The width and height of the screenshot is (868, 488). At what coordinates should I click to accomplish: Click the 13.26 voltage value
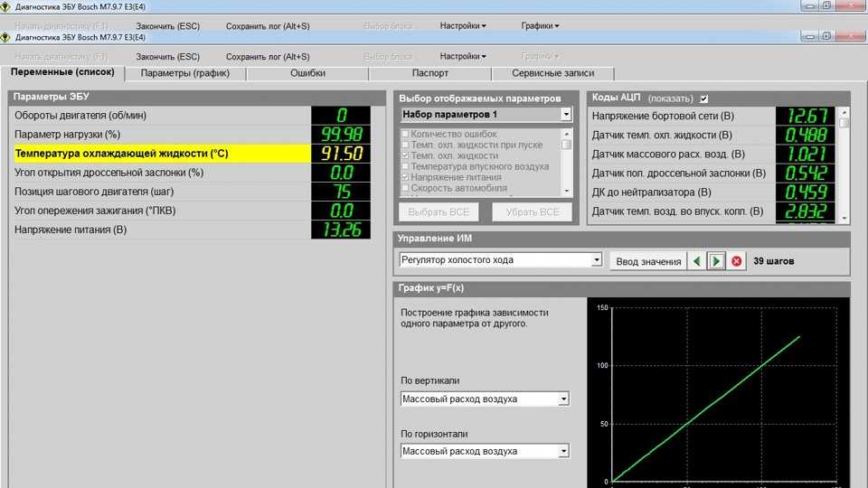(x=341, y=230)
